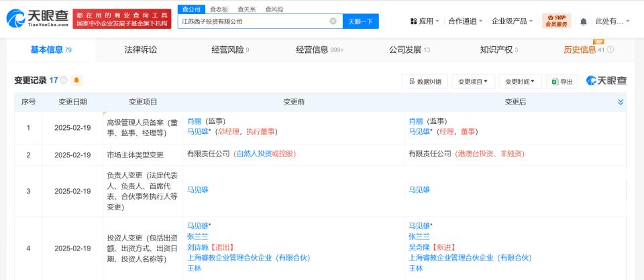Switch to the 查关系 search tab
This screenshot has width=644, height=280.
click(x=246, y=9)
